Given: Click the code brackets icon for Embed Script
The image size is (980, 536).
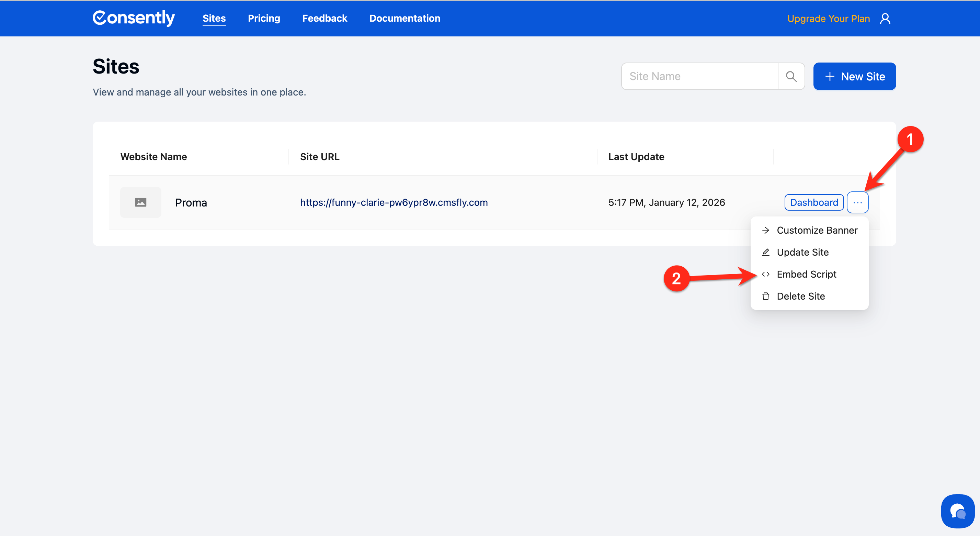Looking at the screenshot, I should (765, 275).
